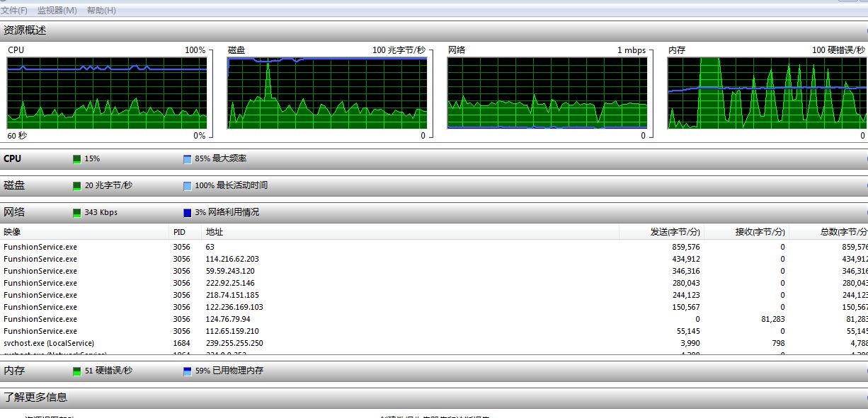Open the 帮助(H) menu

tap(101, 11)
